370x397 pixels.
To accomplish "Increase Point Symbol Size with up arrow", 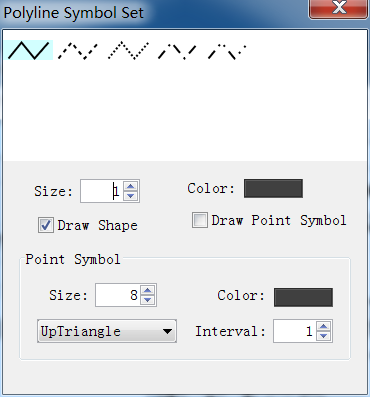I will click(148, 290).
